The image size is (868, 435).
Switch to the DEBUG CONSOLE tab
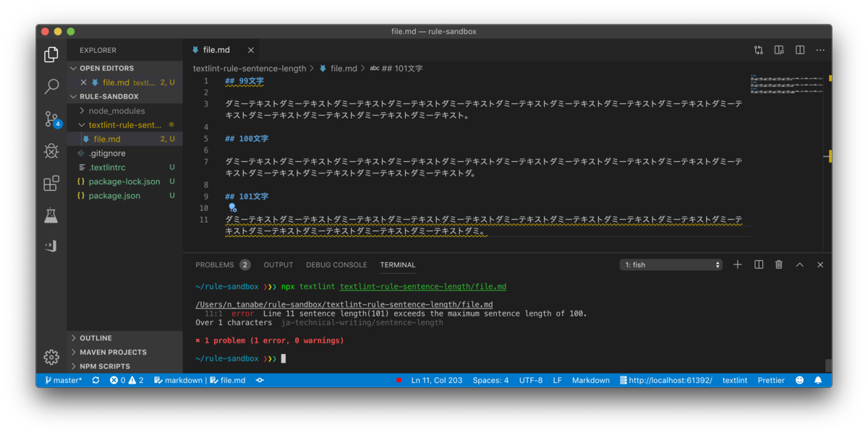pyautogui.click(x=336, y=264)
